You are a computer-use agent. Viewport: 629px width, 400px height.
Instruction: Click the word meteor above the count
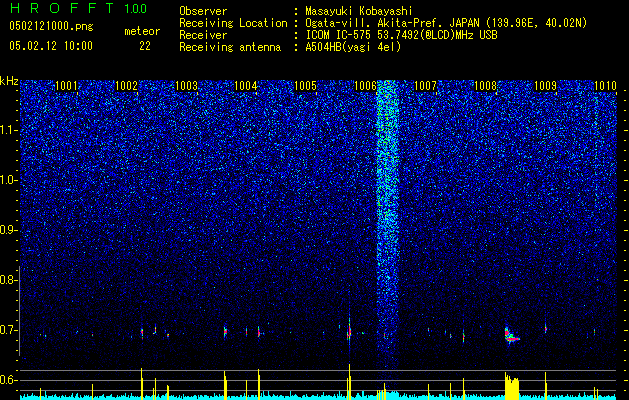[x=142, y=32]
